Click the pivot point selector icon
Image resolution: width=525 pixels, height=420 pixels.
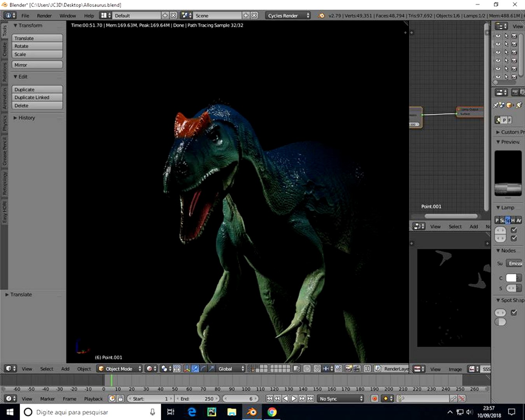(166, 368)
